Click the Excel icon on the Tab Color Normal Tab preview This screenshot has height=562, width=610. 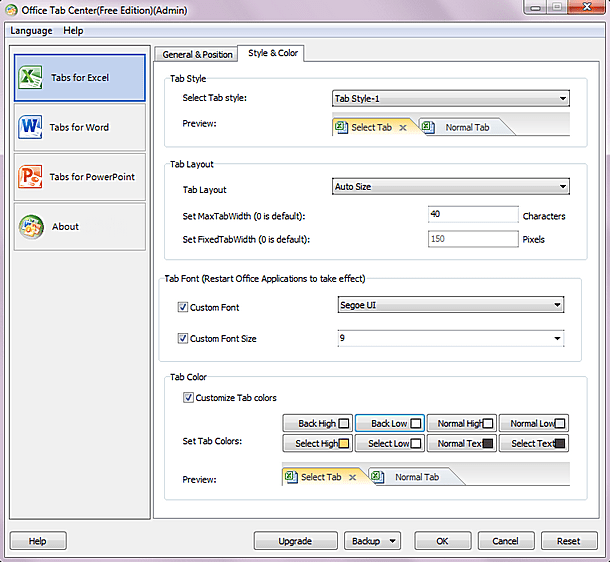coord(377,476)
